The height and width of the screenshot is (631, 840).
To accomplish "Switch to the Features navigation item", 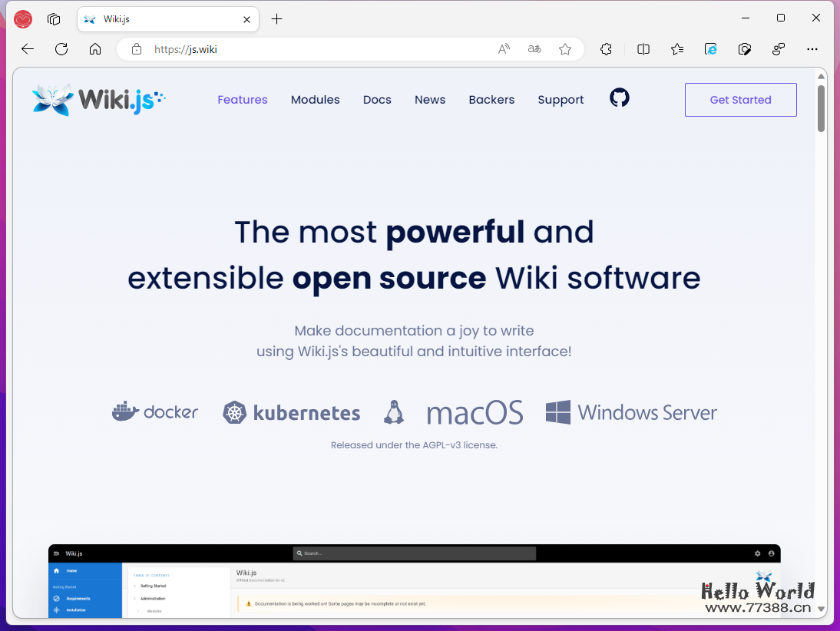I will 243,99.
